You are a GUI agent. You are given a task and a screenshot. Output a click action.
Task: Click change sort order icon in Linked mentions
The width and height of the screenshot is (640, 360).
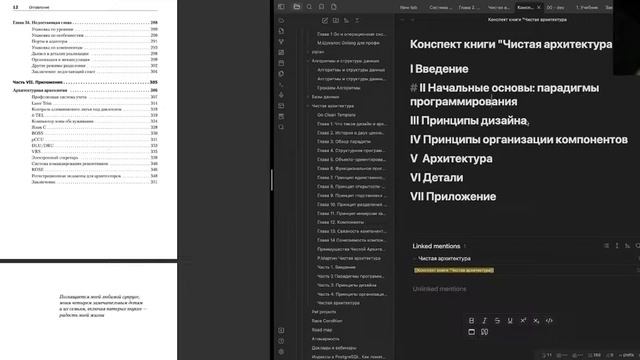click(x=627, y=246)
